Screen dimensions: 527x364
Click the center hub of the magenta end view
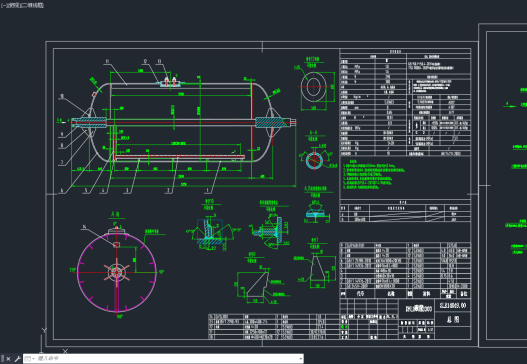[x=117, y=272]
